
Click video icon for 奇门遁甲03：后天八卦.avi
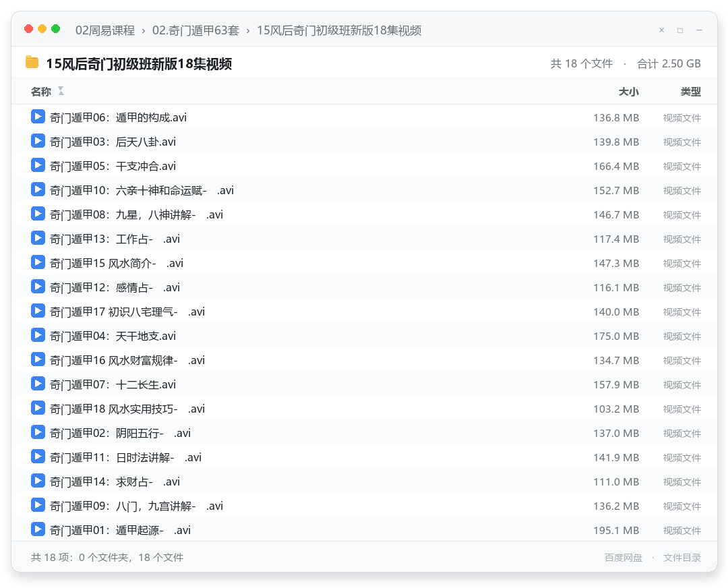(38, 141)
